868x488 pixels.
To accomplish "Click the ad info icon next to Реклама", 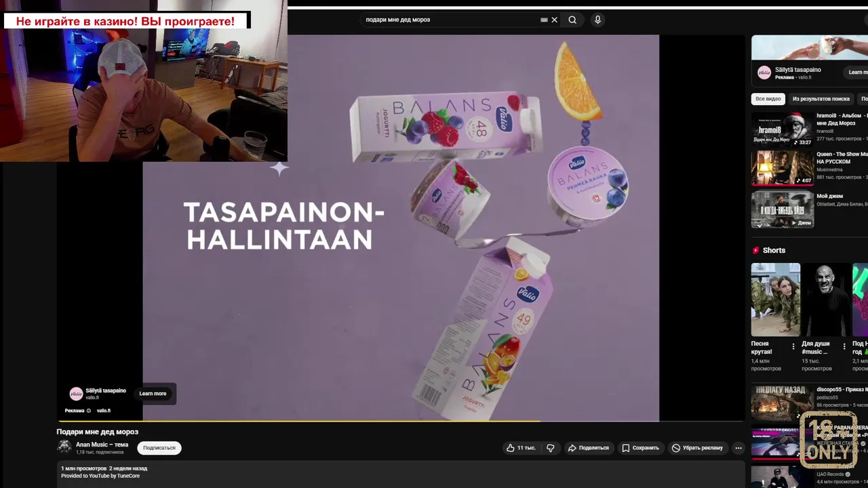I will tap(88, 411).
